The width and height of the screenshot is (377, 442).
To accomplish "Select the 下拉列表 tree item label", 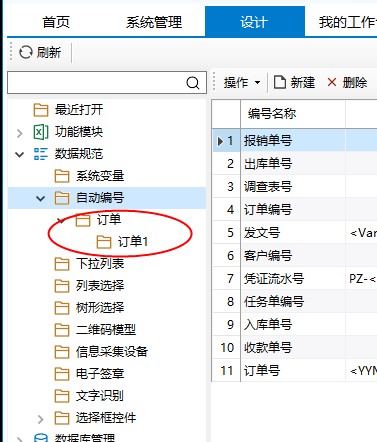I will point(100,264).
